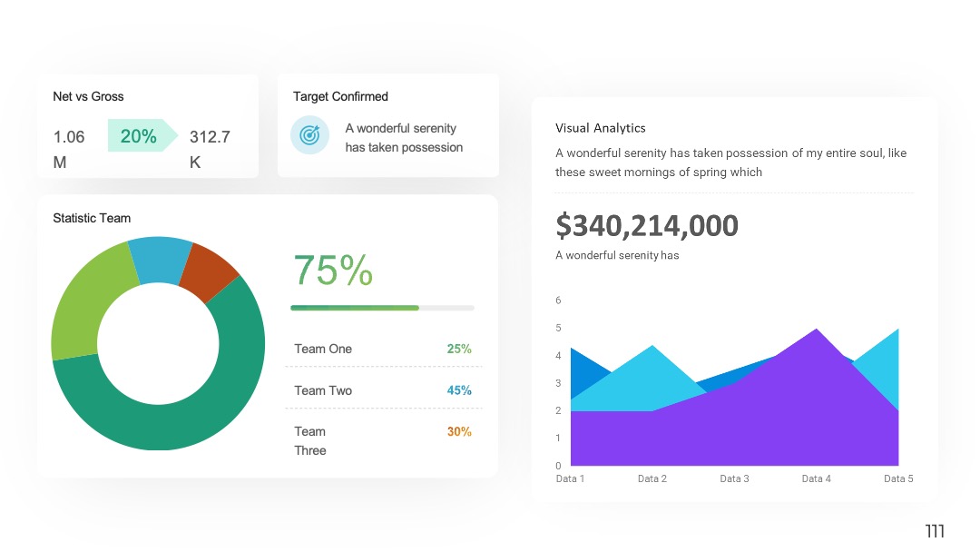This screenshot has height=552, width=980.
Task: Click the Data 1 axis label
Action: click(x=570, y=478)
